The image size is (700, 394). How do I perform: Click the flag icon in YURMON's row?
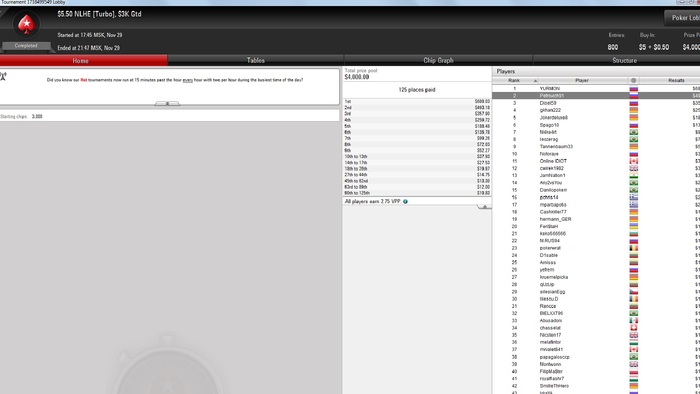633,89
